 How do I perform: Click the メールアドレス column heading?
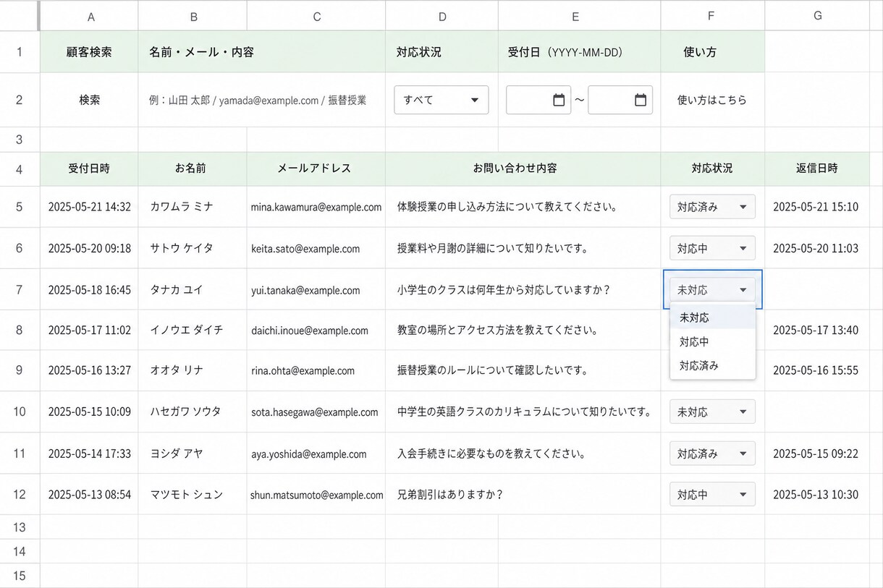tap(316, 169)
